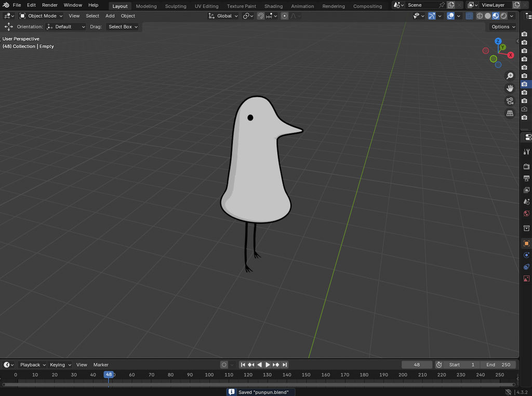Open the Scene properties tab
This screenshot has height=396, width=532.
[x=527, y=201]
